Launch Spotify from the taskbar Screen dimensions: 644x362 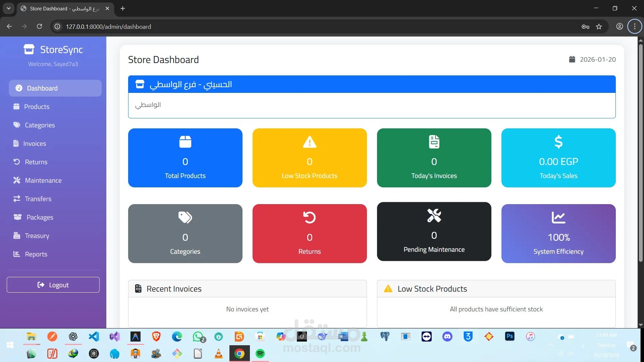[x=260, y=354]
